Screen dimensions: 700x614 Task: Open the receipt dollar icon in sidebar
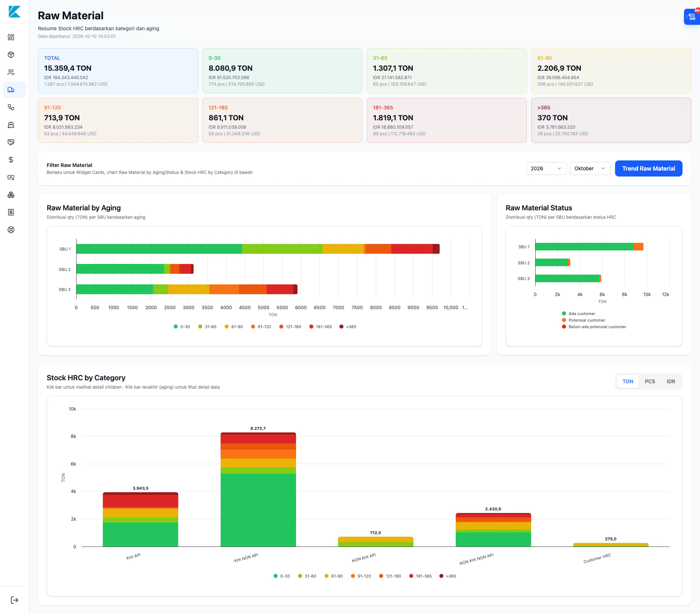11,212
